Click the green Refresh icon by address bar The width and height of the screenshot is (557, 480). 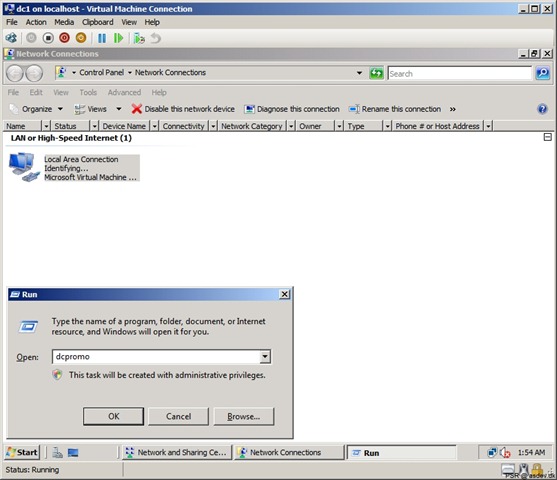(x=377, y=74)
